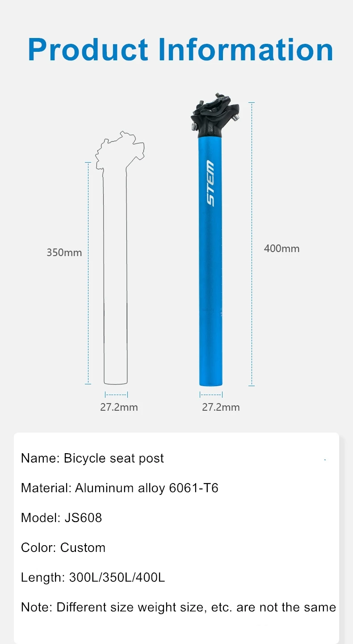This screenshot has width=353, height=644.
Task: Click 27.2mm label under blue post
Action: pyautogui.click(x=221, y=407)
